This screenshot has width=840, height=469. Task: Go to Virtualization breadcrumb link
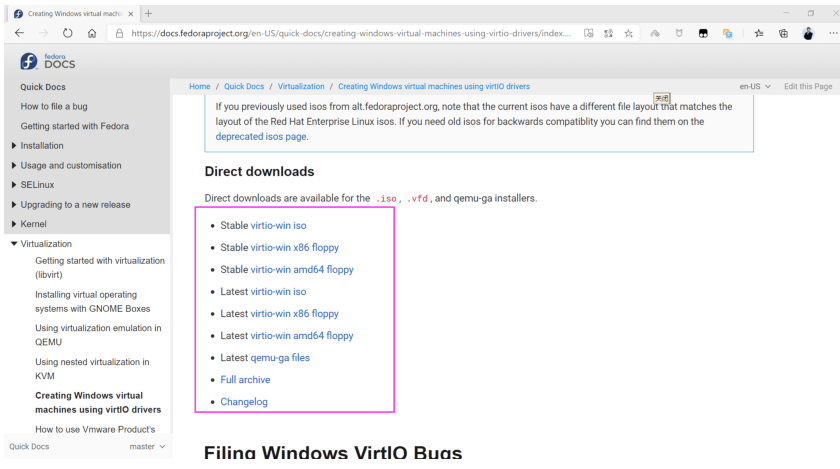(x=301, y=86)
